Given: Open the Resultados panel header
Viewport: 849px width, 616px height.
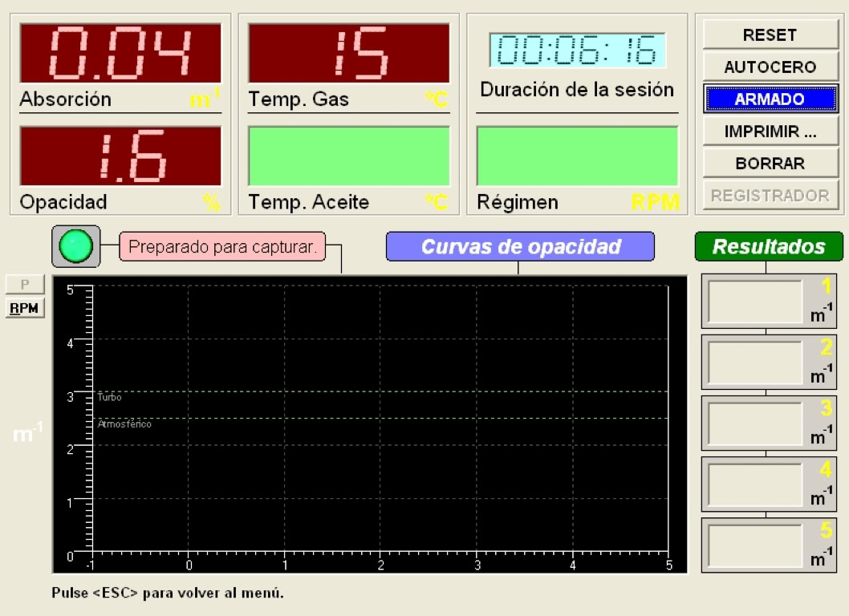Looking at the screenshot, I should (768, 246).
